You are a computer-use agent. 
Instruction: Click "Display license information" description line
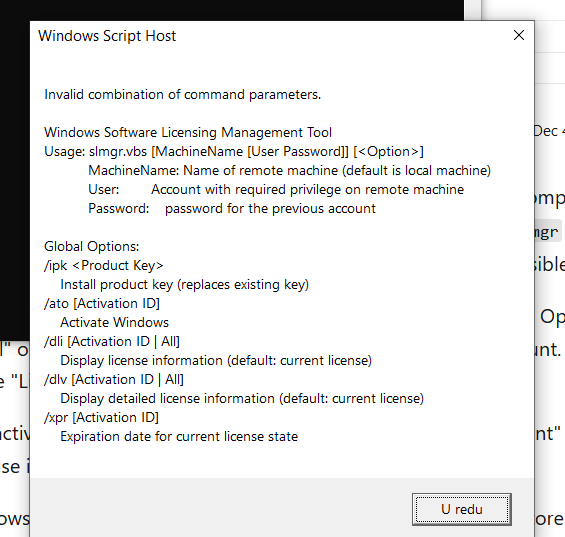[216, 360]
